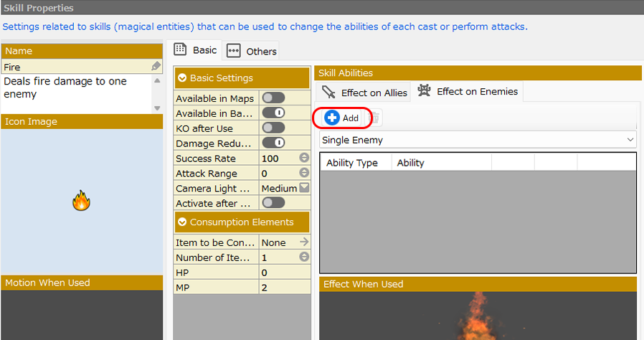Select the Effect on Allies tab

pyautogui.click(x=364, y=93)
